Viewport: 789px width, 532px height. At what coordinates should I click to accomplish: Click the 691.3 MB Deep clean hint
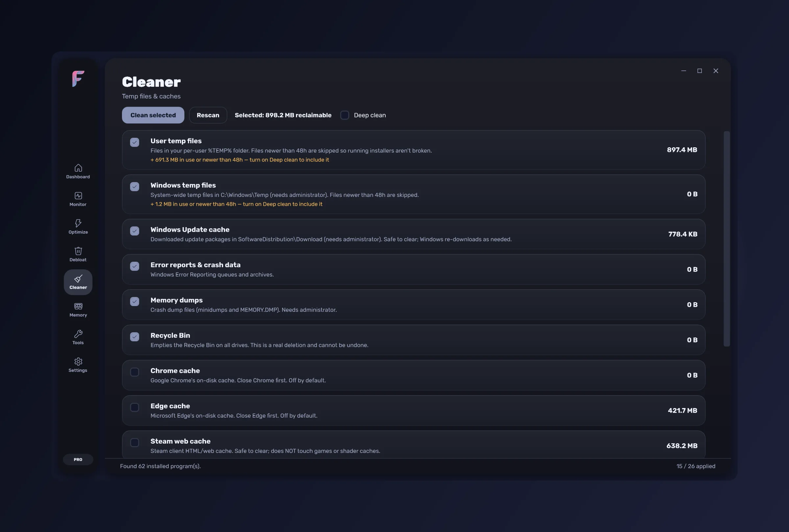click(x=239, y=160)
